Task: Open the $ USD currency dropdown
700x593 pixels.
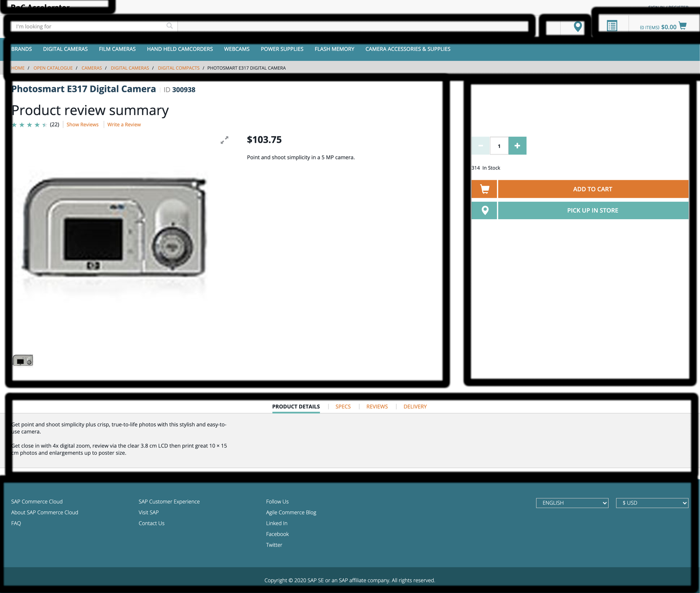Action: point(652,503)
